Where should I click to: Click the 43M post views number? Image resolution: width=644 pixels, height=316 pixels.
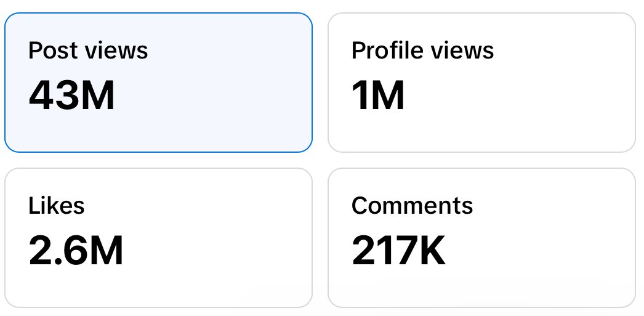click(71, 95)
